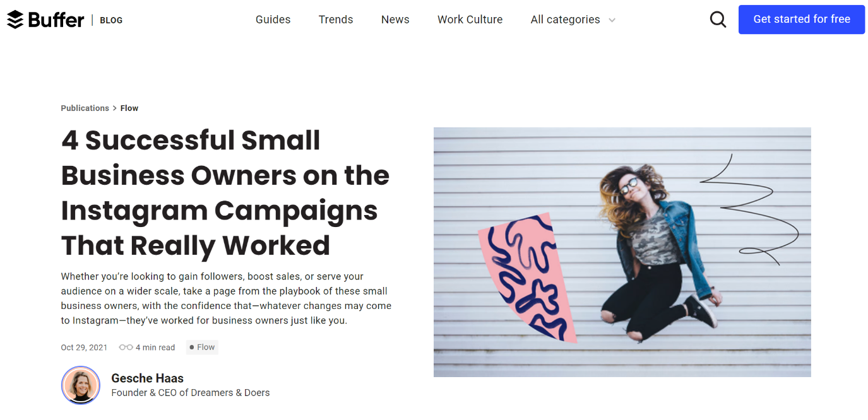Click Gesche Haas's author avatar
868x420 pixels.
click(81, 385)
